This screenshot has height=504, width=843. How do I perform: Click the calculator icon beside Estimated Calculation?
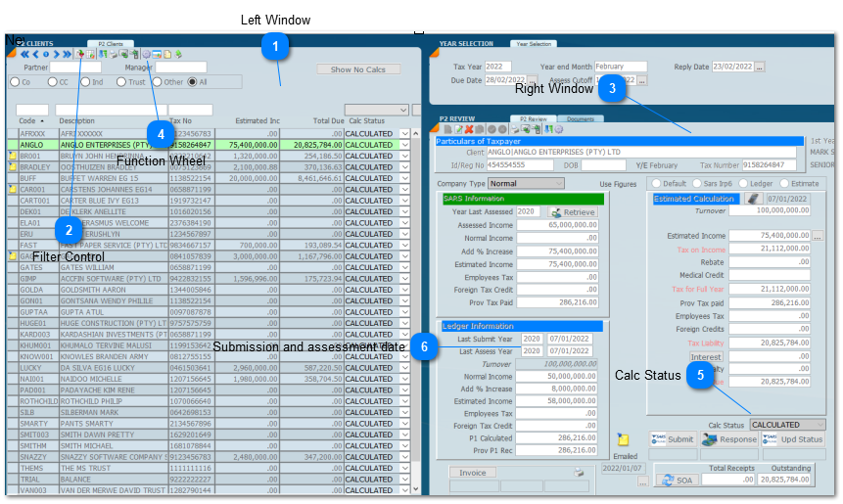[753, 199]
